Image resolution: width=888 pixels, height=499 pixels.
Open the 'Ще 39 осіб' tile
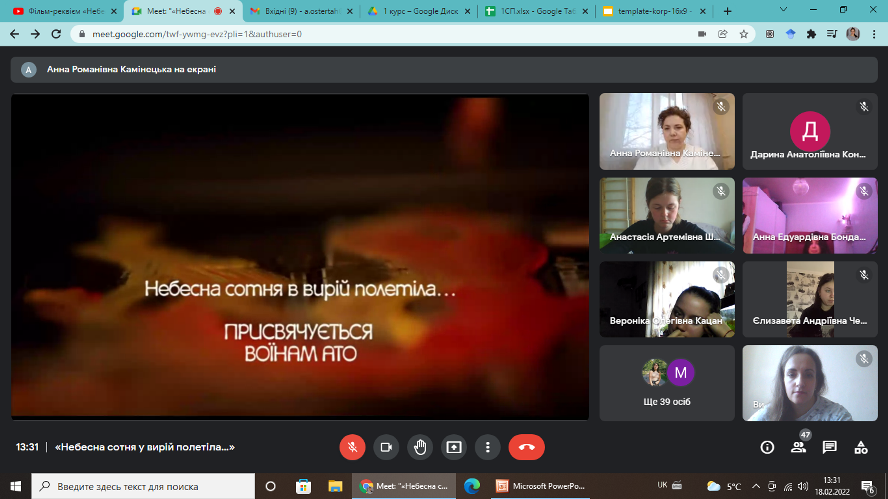tap(667, 383)
